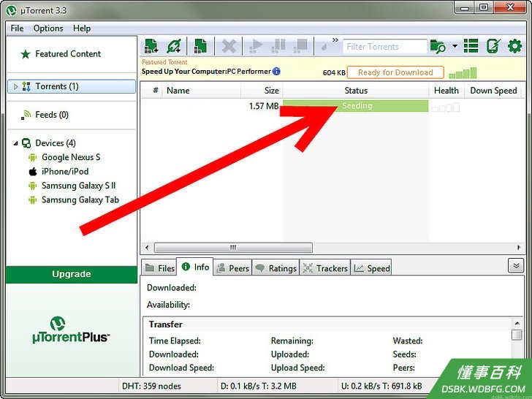532x399 pixels.
Task: Click the µTorrentPlus logo banner
Action: coord(72,330)
